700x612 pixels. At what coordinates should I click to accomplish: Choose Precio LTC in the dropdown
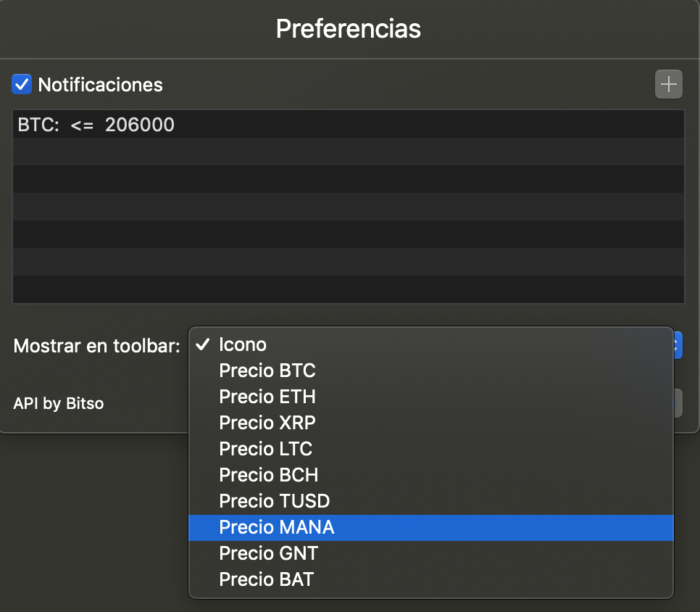click(x=431, y=449)
